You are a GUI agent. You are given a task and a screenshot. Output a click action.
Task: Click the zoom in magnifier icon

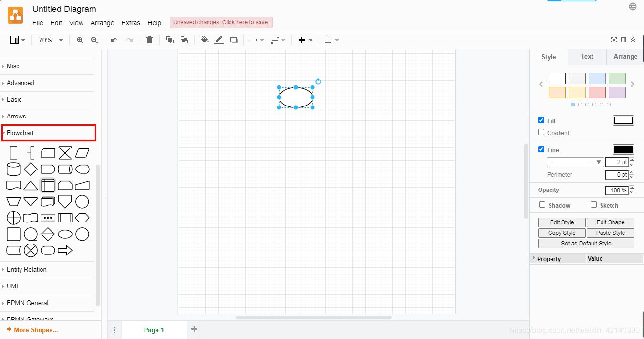[x=80, y=40]
